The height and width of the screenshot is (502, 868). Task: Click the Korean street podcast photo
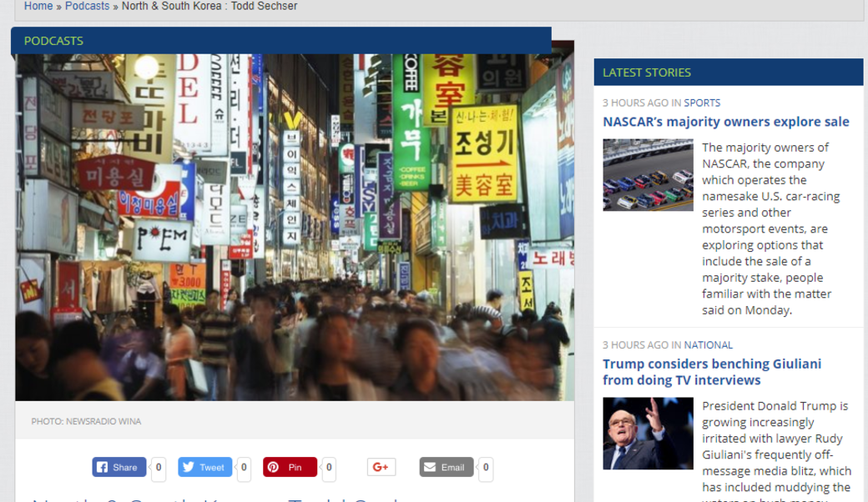coord(294,227)
